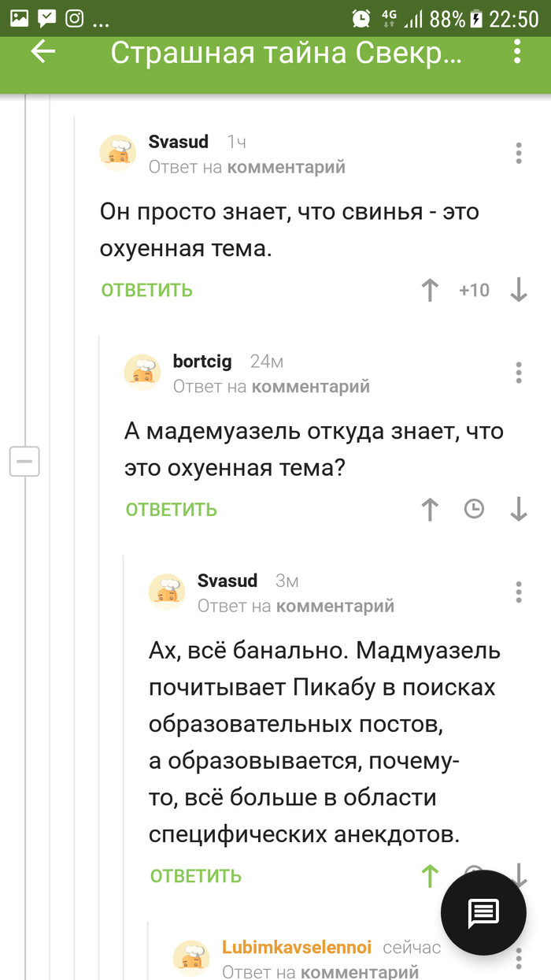The width and height of the screenshot is (551, 980).
Task: Open options menu for Svasud's second comment
Action: coord(519,592)
